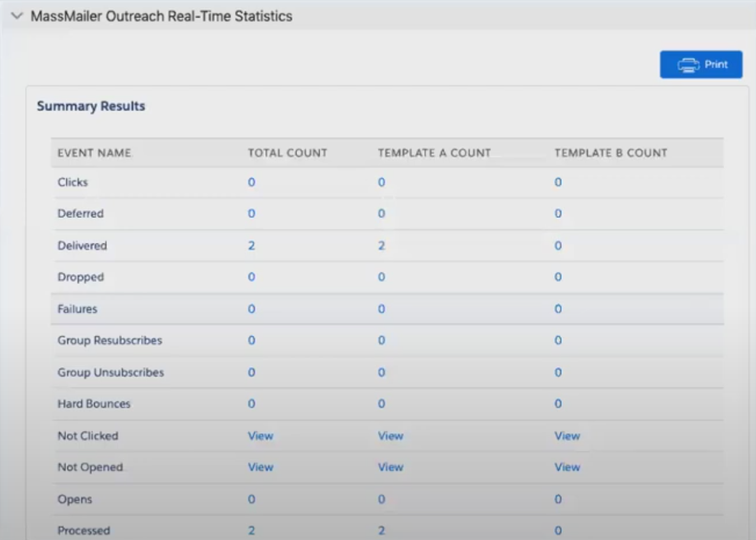View Not Clicked Template A recipients
Image resolution: width=756 pixels, height=540 pixels.
(391, 436)
